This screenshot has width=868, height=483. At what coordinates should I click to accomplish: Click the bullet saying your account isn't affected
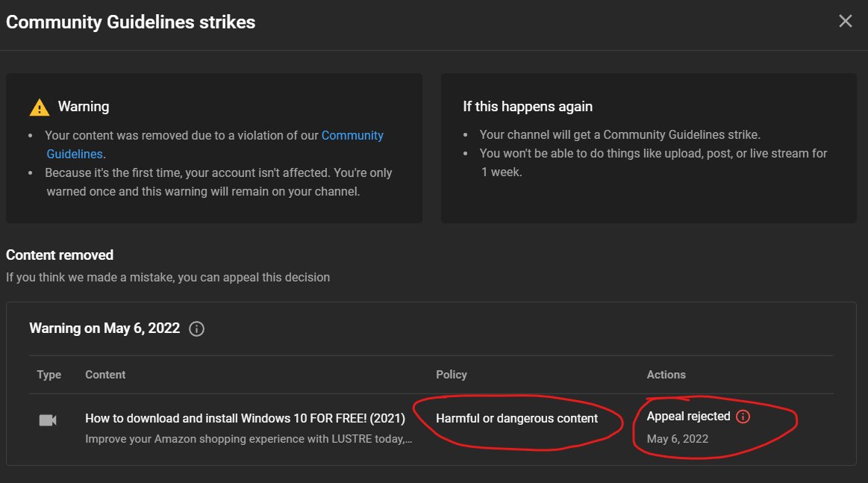[218, 181]
